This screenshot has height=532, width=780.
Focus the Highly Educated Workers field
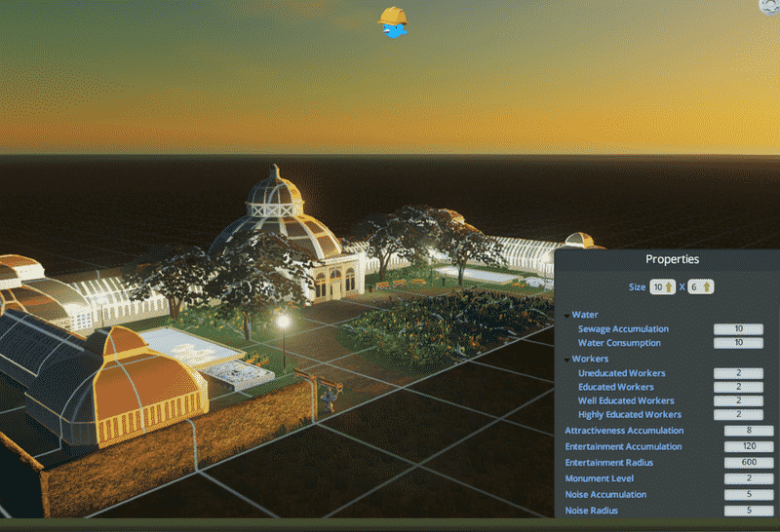click(x=738, y=415)
